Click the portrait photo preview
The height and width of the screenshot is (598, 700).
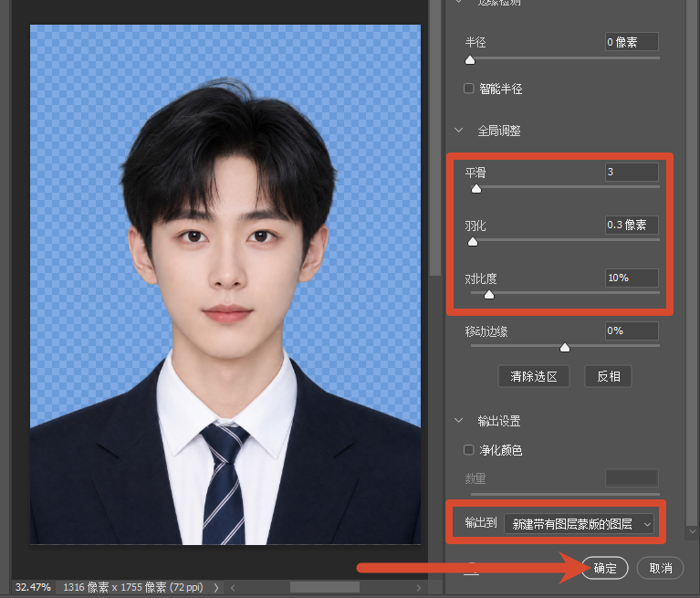(x=225, y=285)
